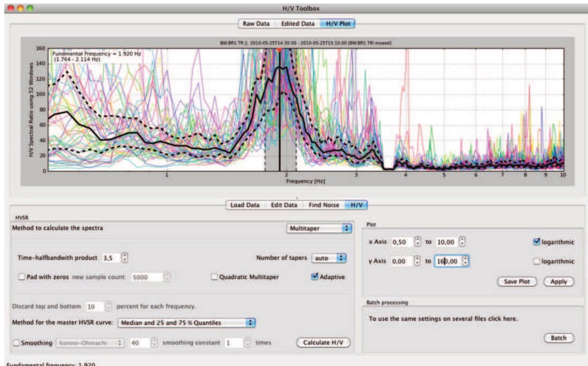Screen dimensions: 588x366
Task: Switch to the Raw Data tab
Action: (x=256, y=24)
